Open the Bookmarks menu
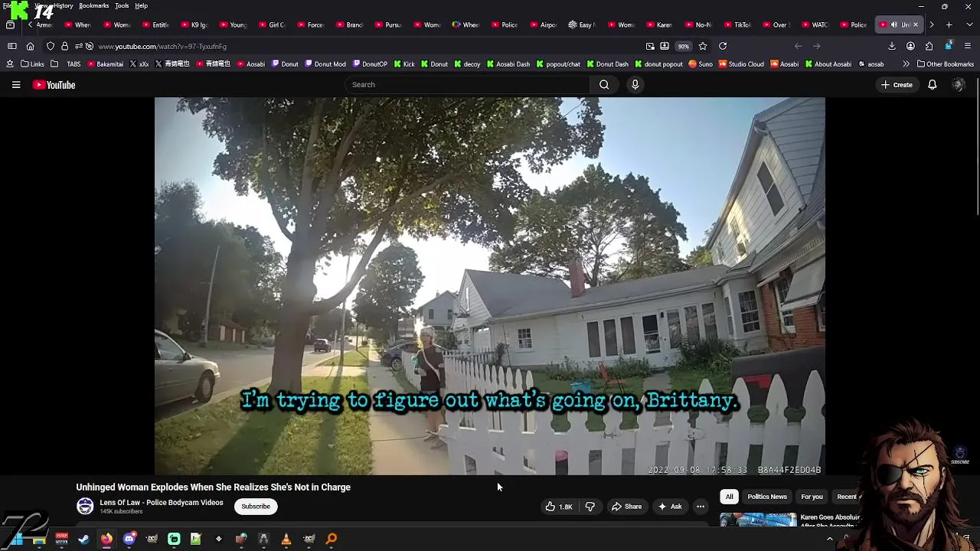 93,5
